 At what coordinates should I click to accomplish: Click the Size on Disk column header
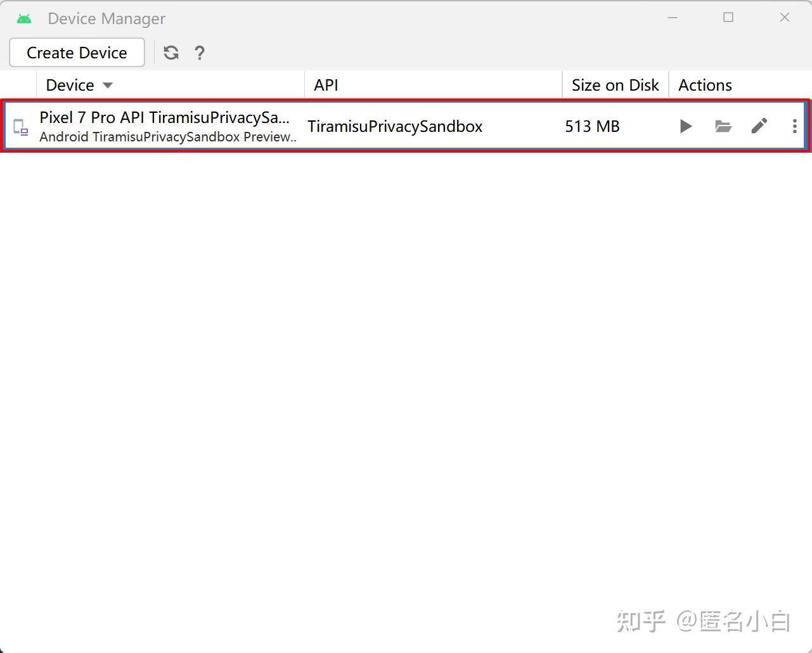(x=615, y=85)
